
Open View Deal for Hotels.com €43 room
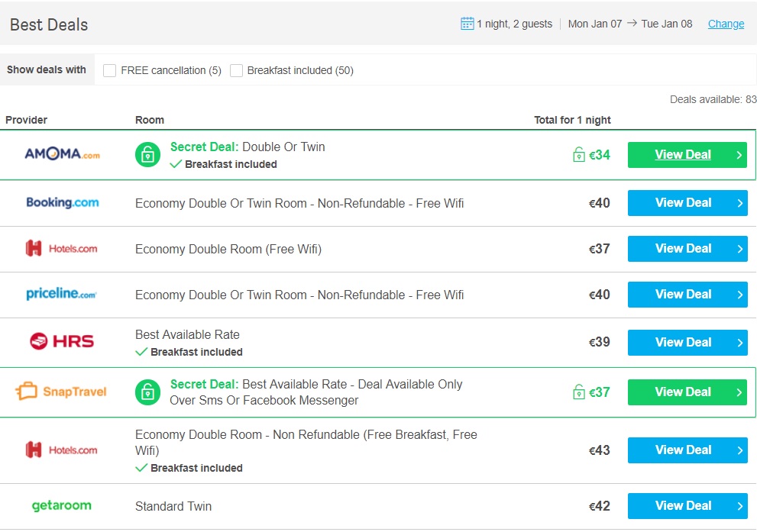687,450
